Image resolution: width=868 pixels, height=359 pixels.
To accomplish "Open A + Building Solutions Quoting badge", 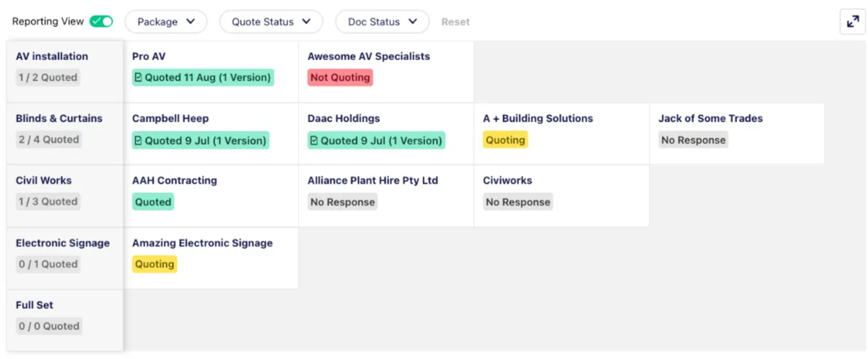I will pos(505,140).
